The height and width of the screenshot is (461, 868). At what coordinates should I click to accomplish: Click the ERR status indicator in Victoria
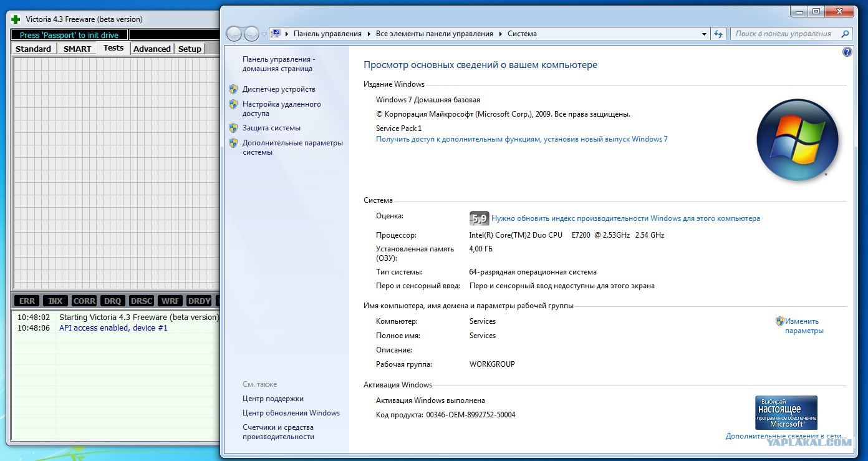[27, 301]
